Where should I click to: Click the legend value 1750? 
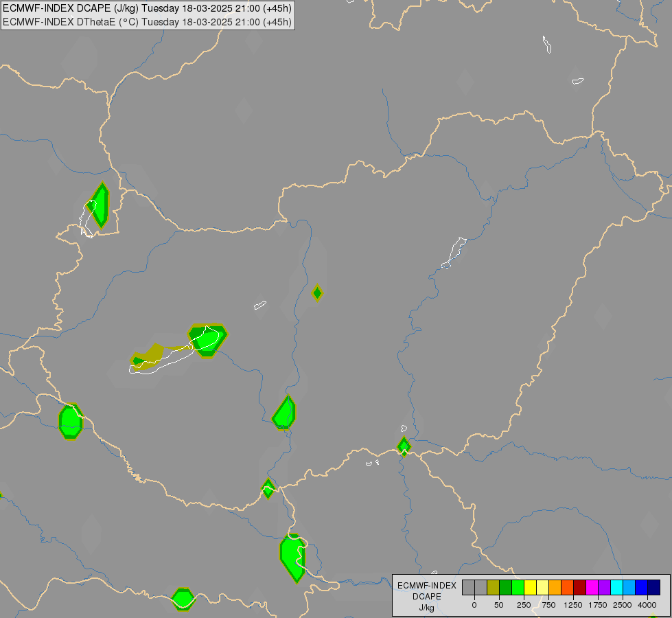598,605
